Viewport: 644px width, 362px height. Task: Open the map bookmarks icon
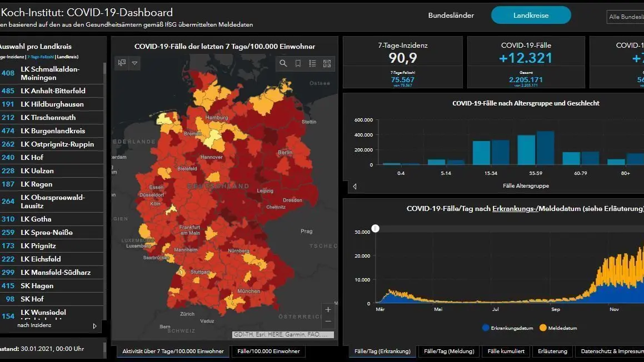[x=298, y=63]
